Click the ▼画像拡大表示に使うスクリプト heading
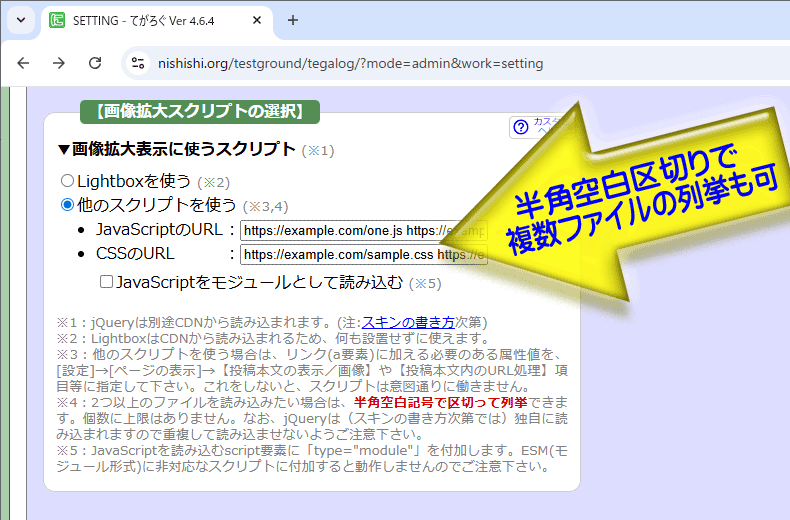 [176, 149]
